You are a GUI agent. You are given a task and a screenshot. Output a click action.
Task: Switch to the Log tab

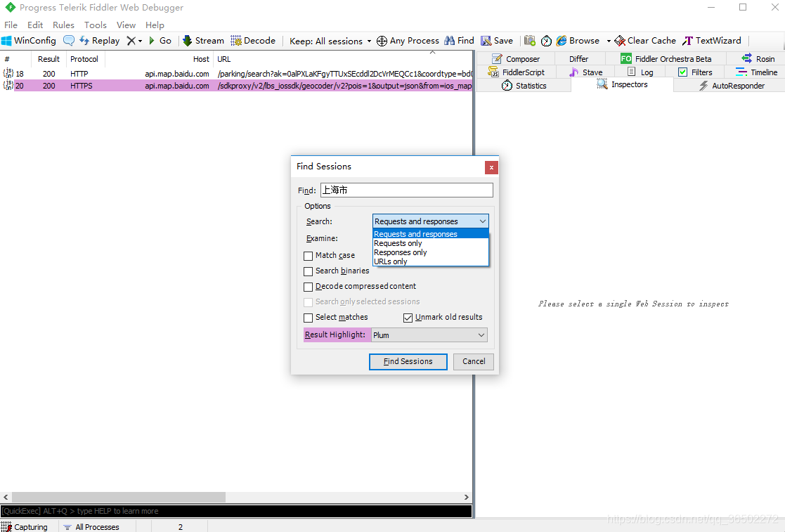640,72
